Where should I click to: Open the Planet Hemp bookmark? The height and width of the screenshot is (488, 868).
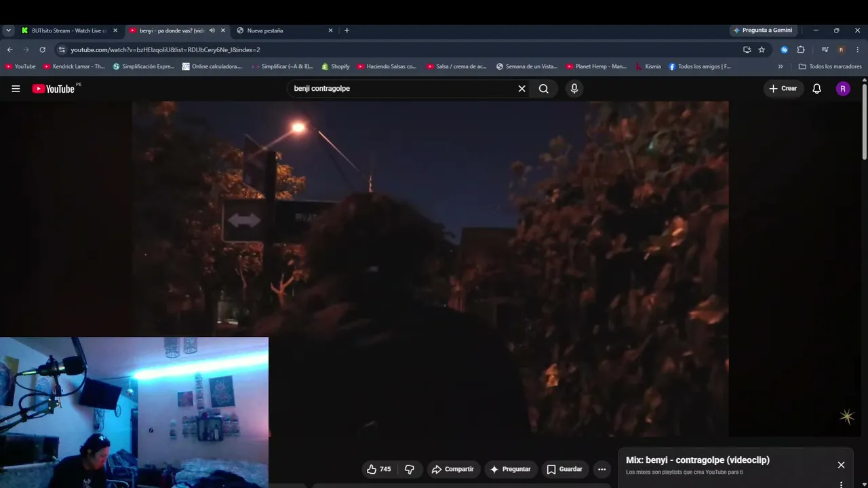597,66
